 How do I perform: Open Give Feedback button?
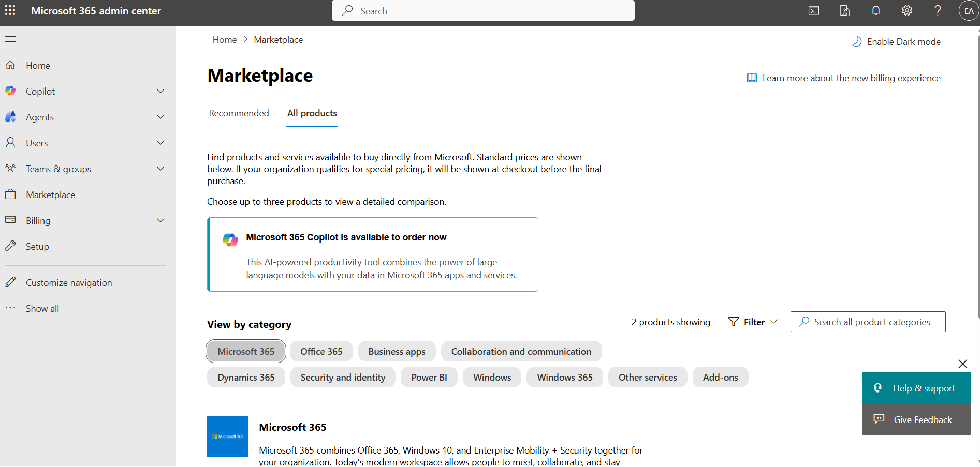[916, 419]
